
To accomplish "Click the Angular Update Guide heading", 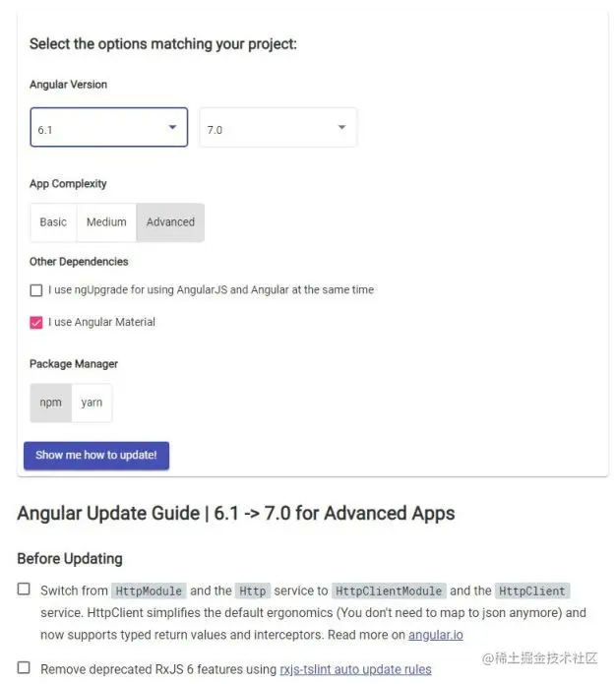I will (236, 513).
